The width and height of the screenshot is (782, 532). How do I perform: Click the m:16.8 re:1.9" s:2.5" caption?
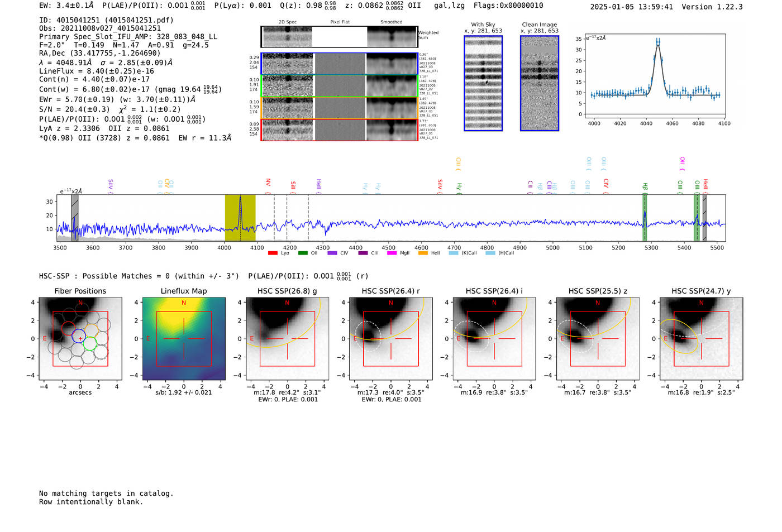[702, 392]
